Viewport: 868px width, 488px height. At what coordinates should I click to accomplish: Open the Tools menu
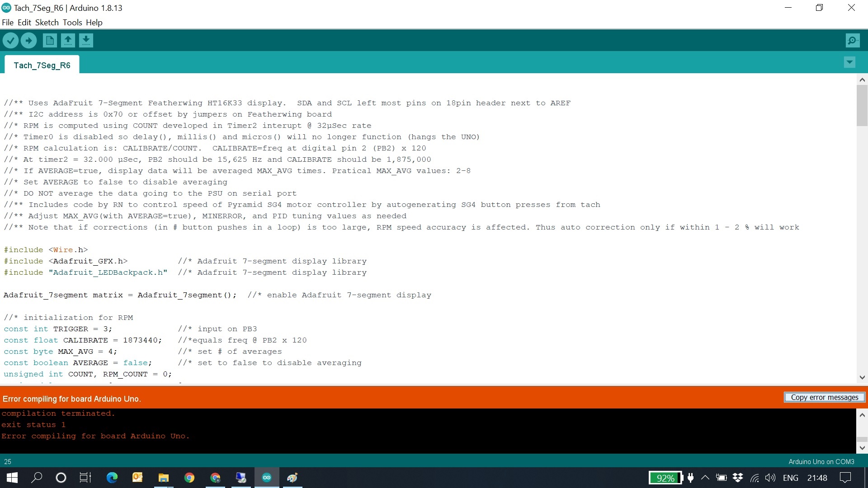click(x=72, y=23)
